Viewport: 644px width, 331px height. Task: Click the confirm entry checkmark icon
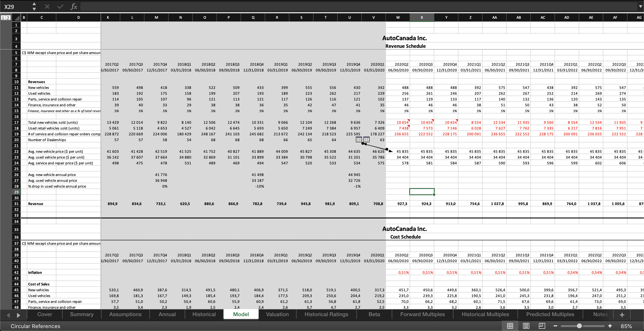[x=60, y=6]
